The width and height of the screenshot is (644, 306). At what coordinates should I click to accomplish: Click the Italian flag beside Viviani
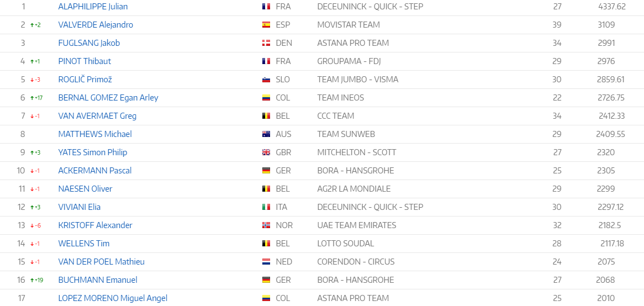coord(266,207)
